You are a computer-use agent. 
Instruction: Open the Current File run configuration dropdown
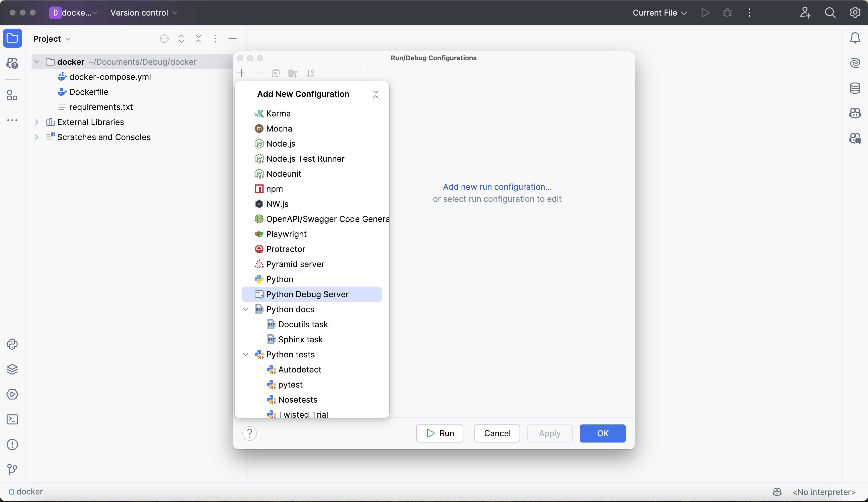(x=660, y=13)
